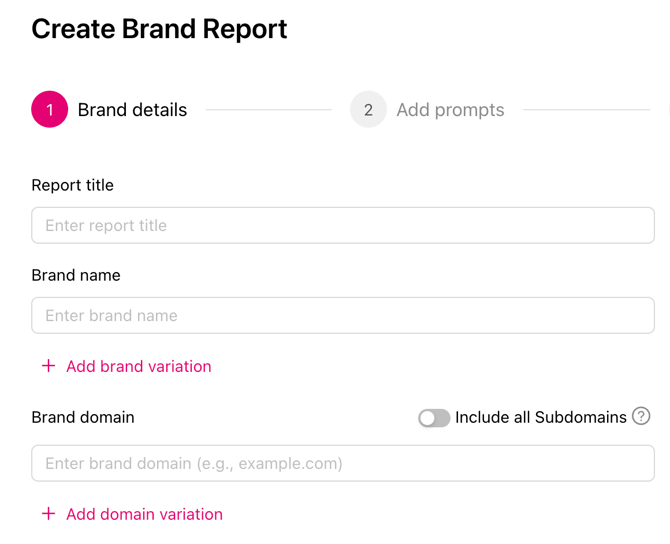Click inside the brand domain input

[x=342, y=464]
